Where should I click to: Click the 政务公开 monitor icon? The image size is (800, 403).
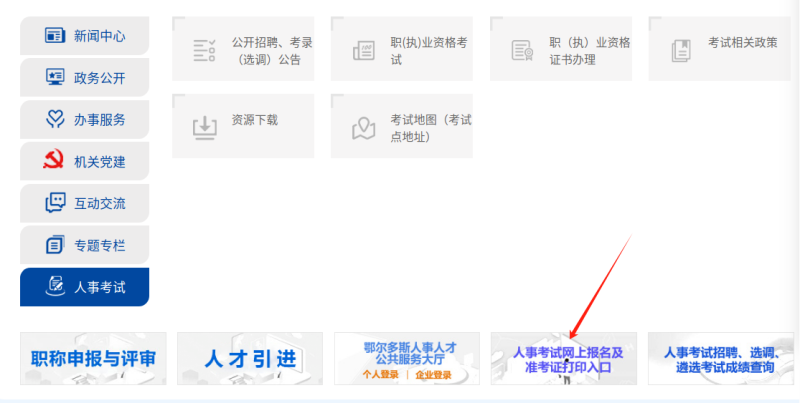point(55,78)
